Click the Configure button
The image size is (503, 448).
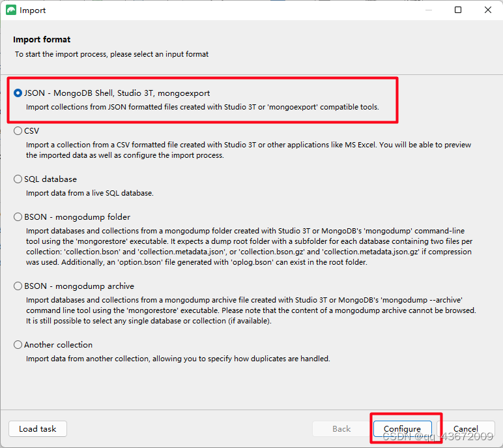click(402, 428)
